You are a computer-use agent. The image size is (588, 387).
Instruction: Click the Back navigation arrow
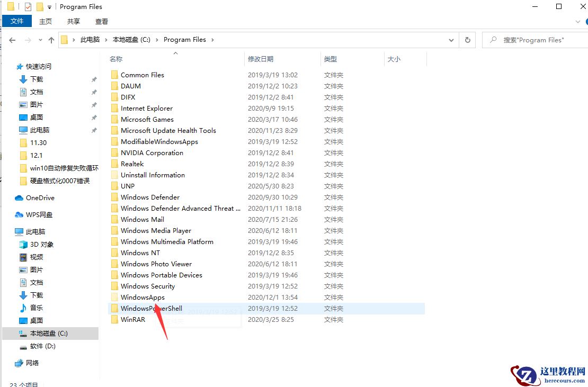[12, 40]
